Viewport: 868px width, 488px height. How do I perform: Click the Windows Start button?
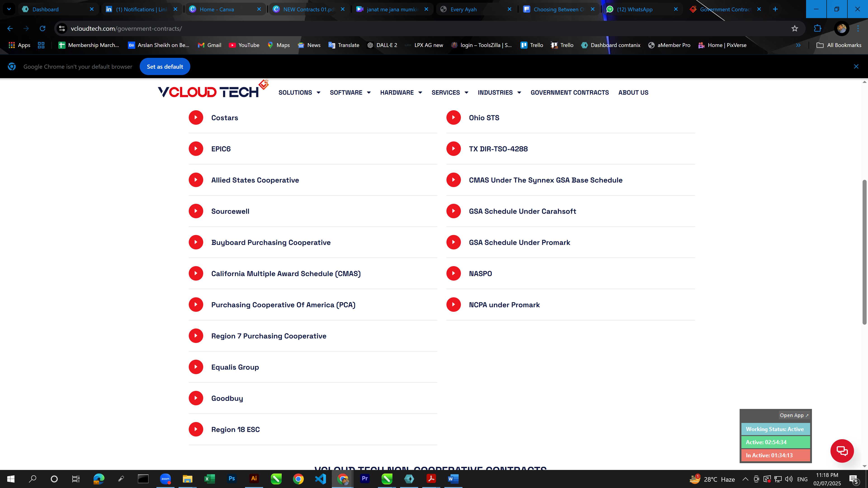[11, 479]
